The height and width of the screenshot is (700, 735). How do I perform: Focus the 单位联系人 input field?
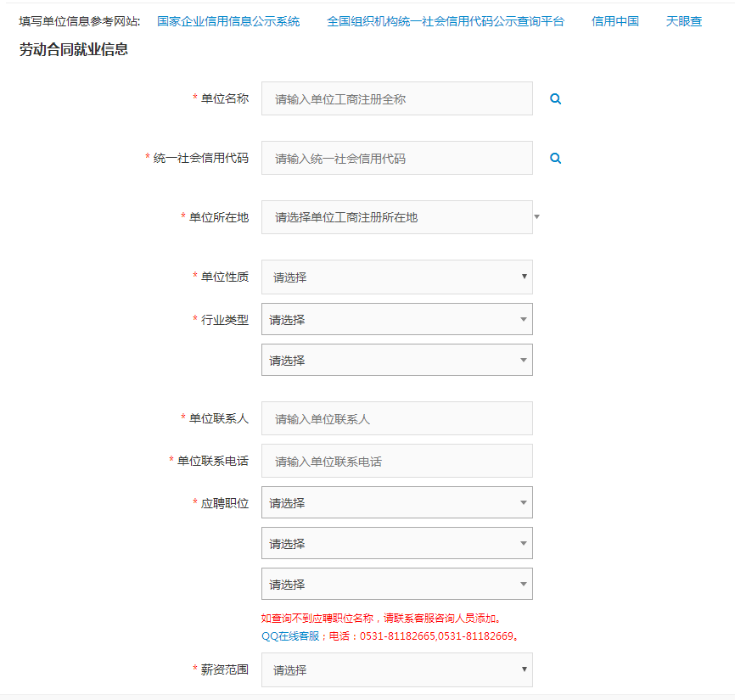[x=396, y=419]
